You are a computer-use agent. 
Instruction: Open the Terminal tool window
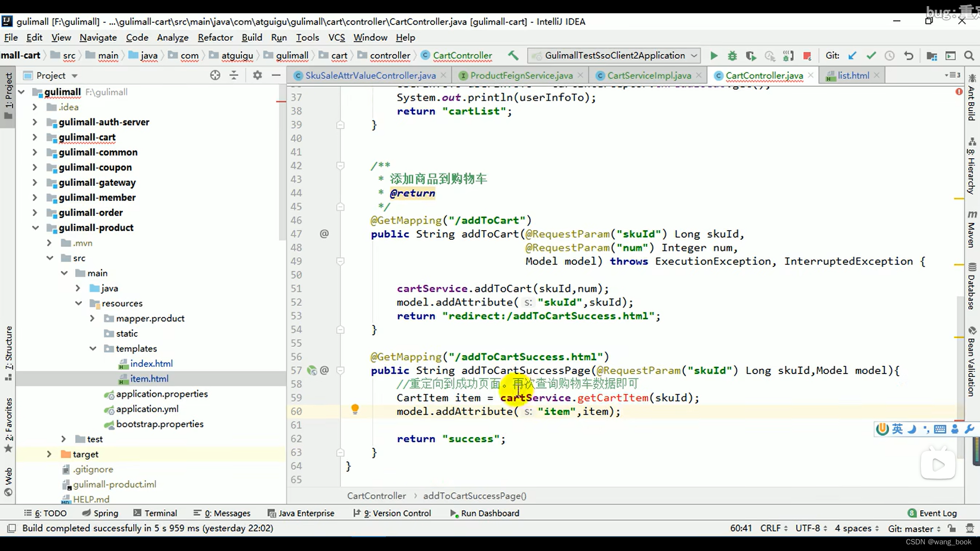pyautogui.click(x=155, y=513)
